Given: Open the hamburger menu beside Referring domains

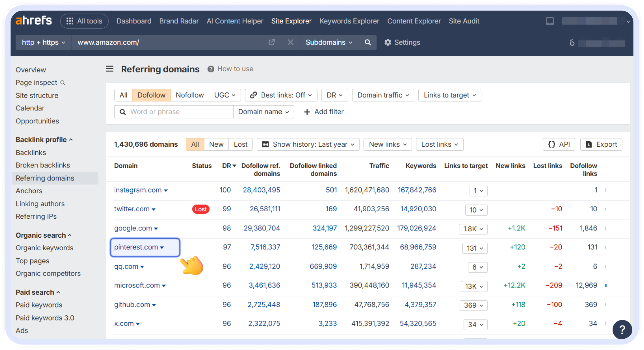Looking at the screenshot, I should pyautogui.click(x=110, y=69).
